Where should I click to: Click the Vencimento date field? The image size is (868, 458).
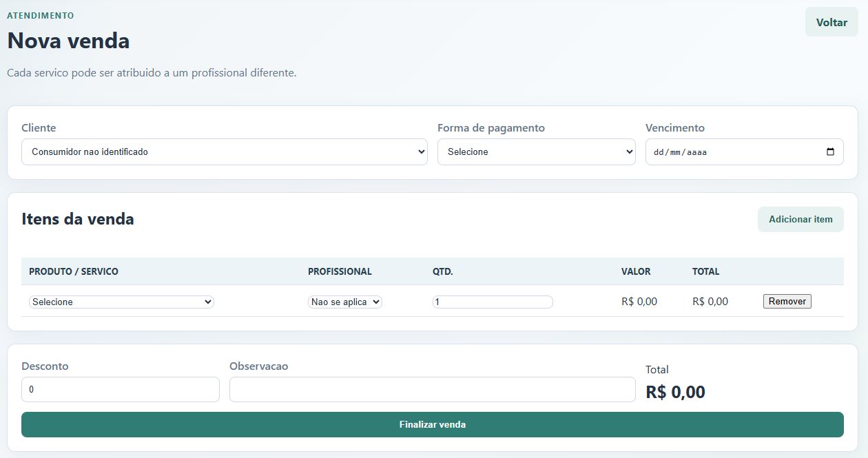tap(745, 152)
